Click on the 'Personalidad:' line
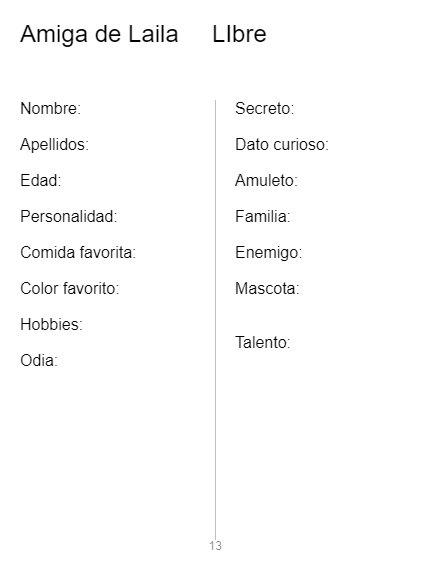This screenshot has width=430, height=570. (69, 216)
